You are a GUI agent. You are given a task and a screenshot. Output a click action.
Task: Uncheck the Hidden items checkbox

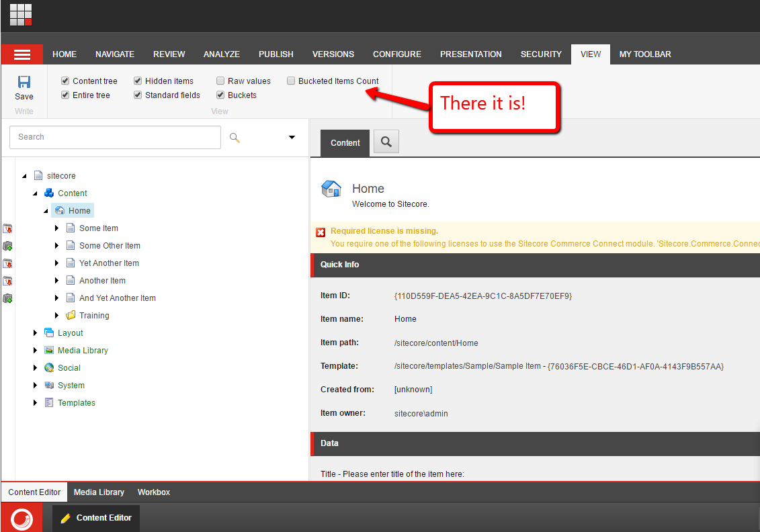138,81
